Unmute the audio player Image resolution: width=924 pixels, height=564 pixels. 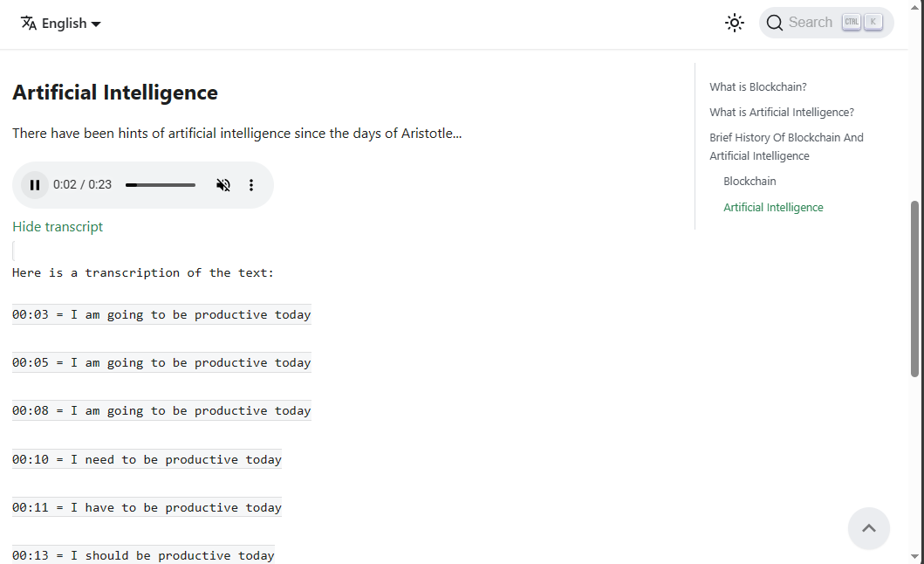(223, 185)
